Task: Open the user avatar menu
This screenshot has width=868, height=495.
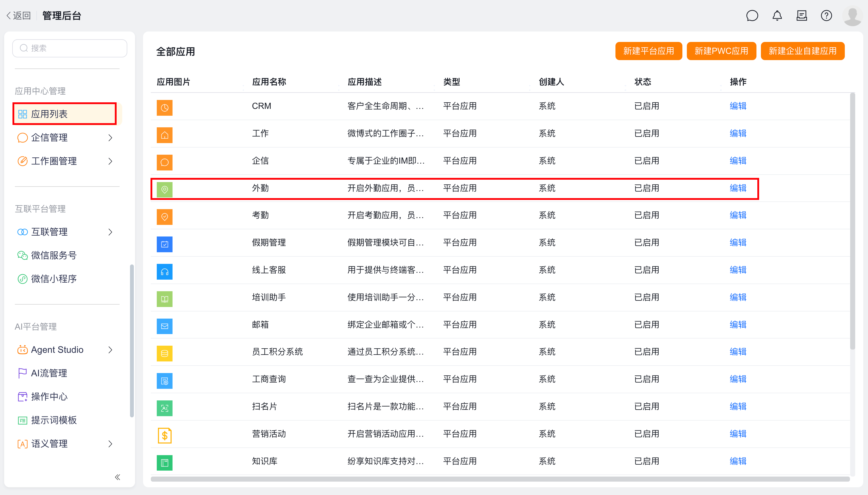Action: pyautogui.click(x=852, y=16)
